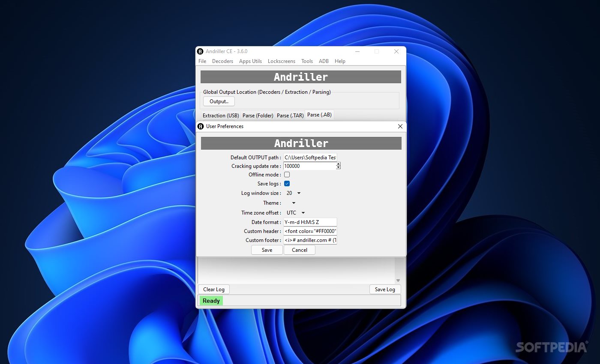Click the Andriller logo icon in main title bar
This screenshot has height=364, width=600.
click(200, 51)
